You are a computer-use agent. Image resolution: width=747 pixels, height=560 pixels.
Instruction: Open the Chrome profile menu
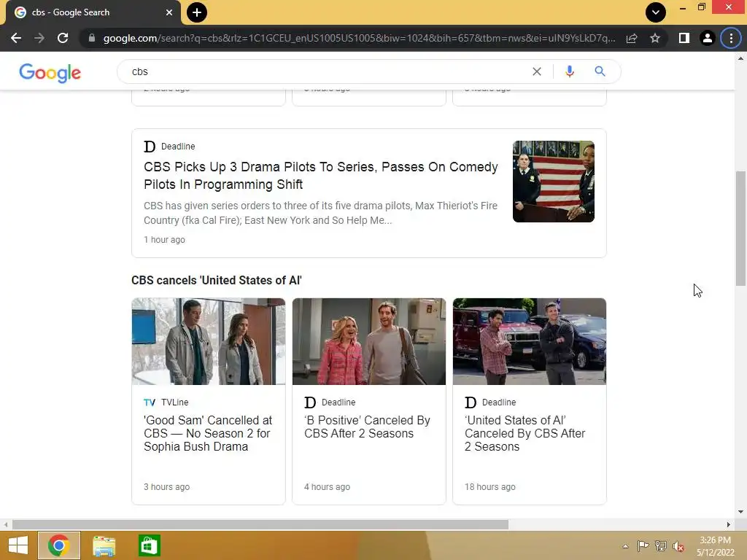point(708,38)
